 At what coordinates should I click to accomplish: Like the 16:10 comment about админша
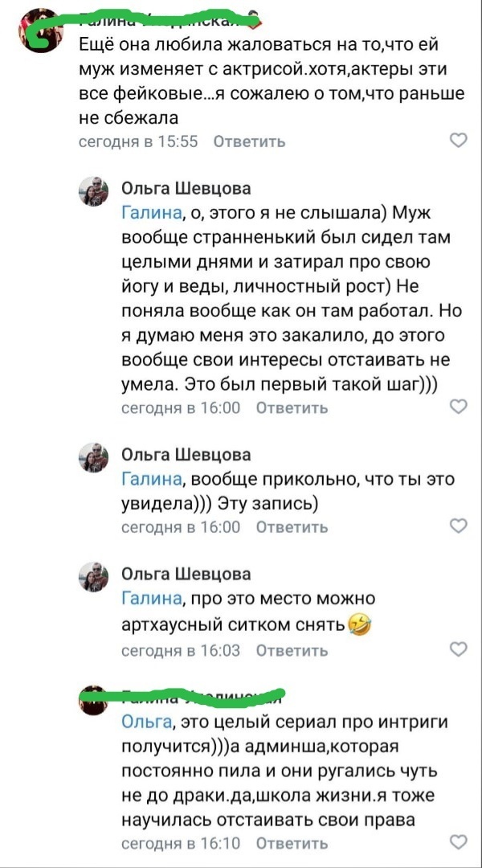458,842
